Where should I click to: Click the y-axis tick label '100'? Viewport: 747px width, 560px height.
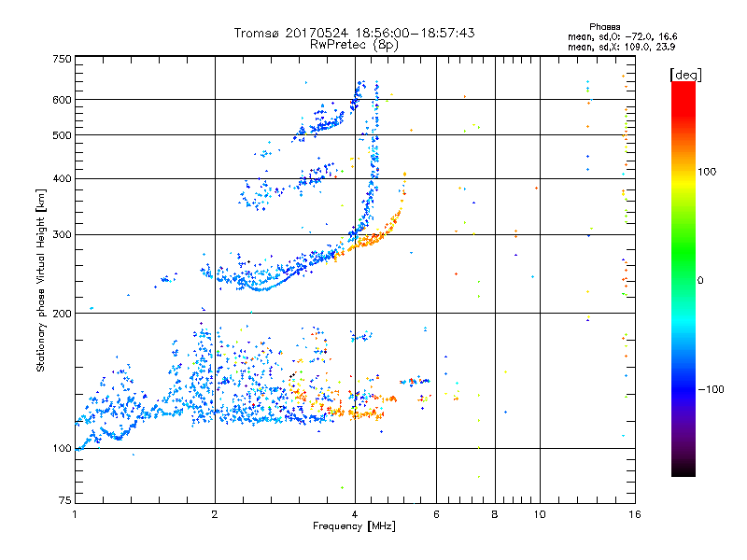point(62,448)
